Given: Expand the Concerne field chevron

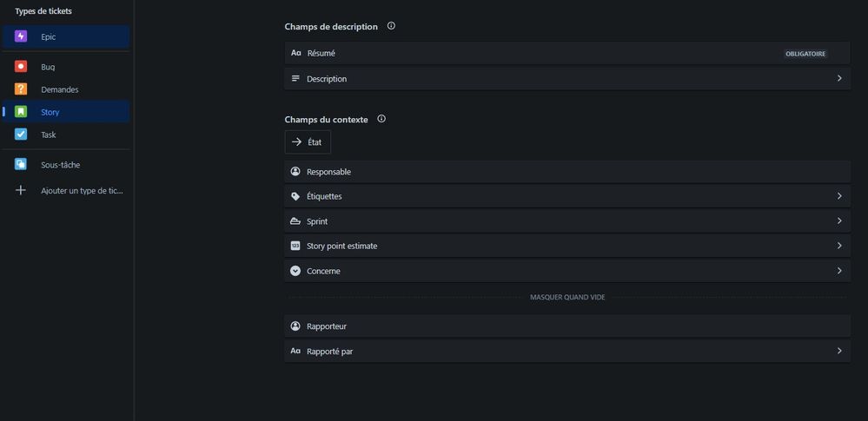Looking at the screenshot, I should click(840, 271).
